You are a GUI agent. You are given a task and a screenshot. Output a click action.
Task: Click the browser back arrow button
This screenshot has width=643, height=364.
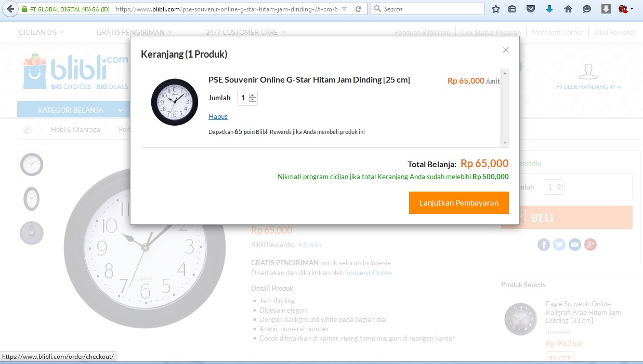coord(9,9)
